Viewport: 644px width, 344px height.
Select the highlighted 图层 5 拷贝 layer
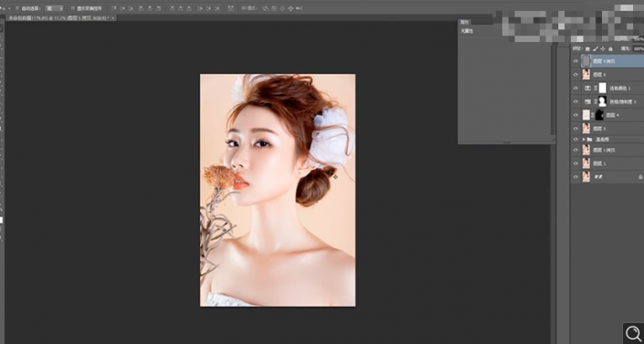607,61
